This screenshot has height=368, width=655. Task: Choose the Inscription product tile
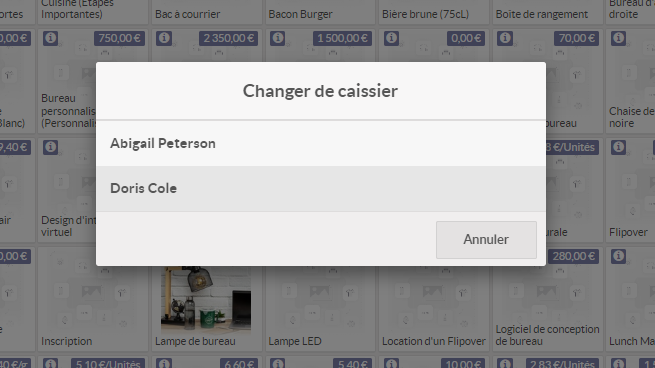93,299
